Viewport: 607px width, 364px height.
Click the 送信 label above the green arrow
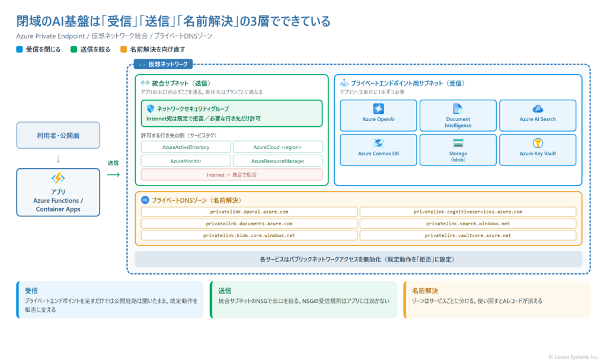113,163
